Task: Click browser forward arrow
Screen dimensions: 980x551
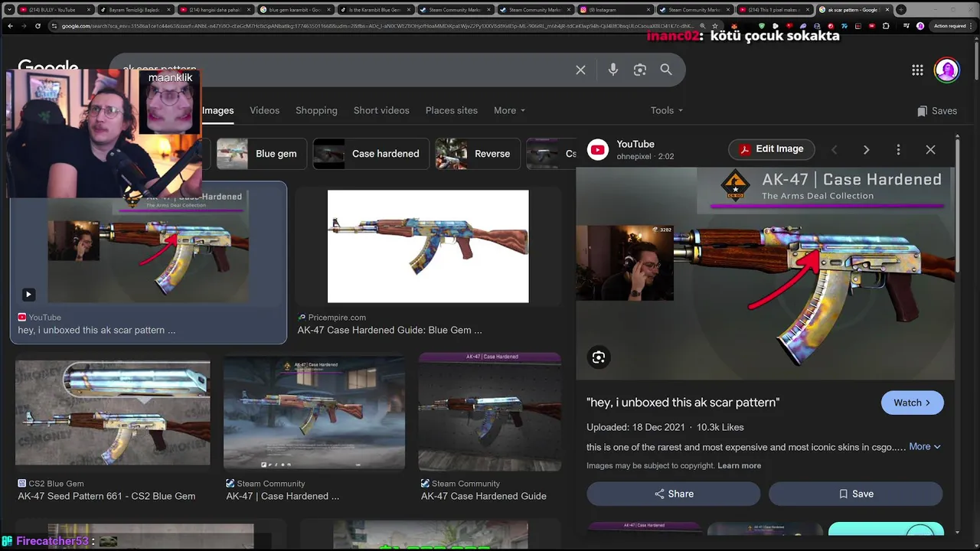Action: tap(24, 26)
